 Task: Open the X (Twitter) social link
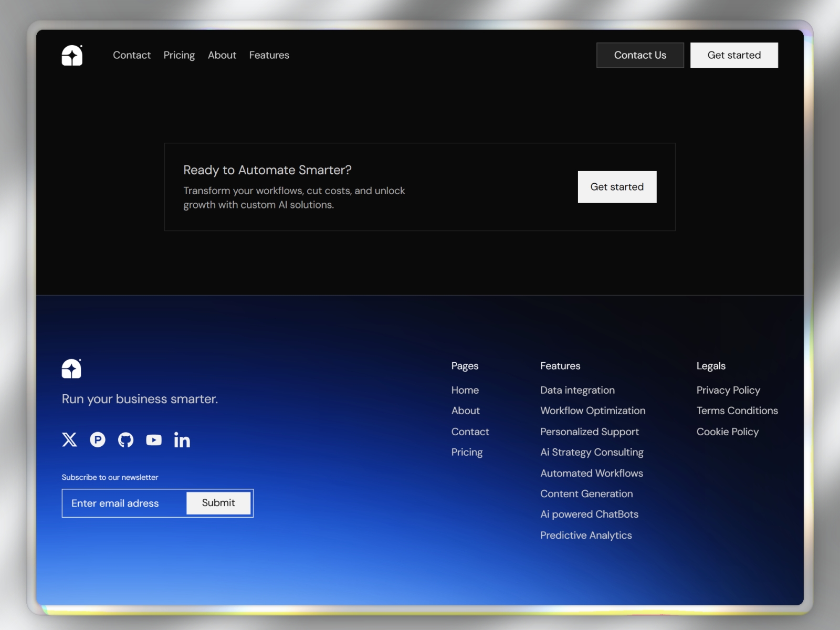(69, 440)
